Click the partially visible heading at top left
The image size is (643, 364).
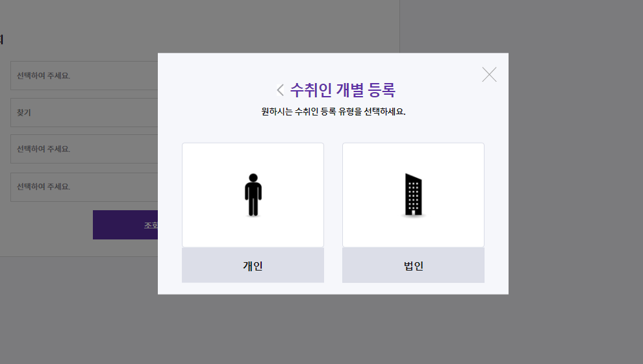(2, 40)
